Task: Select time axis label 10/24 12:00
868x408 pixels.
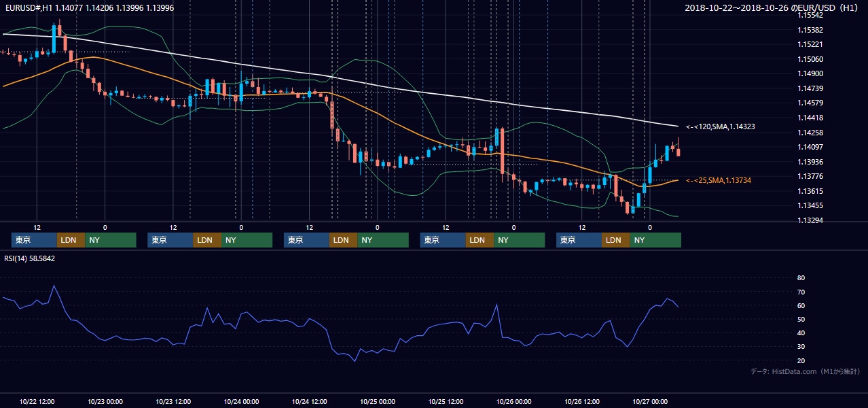Action: [x=309, y=401]
